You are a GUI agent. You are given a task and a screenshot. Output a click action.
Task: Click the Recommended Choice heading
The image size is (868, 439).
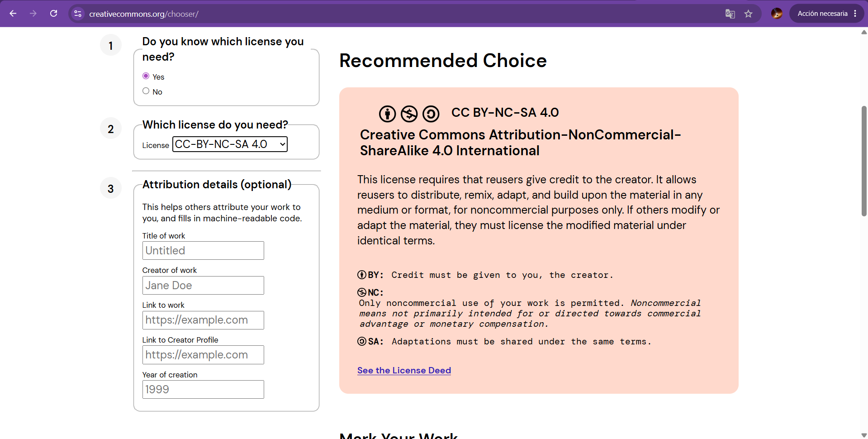click(443, 61)
